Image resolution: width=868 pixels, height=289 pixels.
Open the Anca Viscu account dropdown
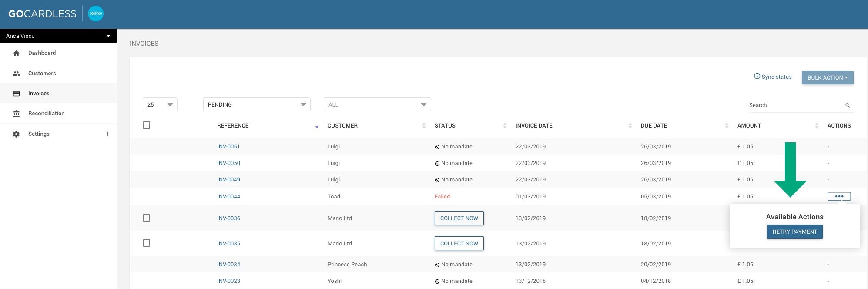tap(58, 36)
